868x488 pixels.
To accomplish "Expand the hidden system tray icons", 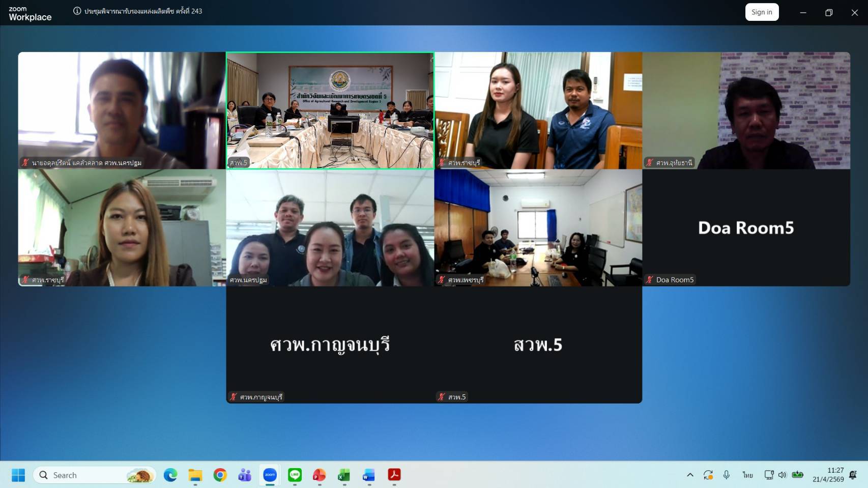I will pos(690,475).
